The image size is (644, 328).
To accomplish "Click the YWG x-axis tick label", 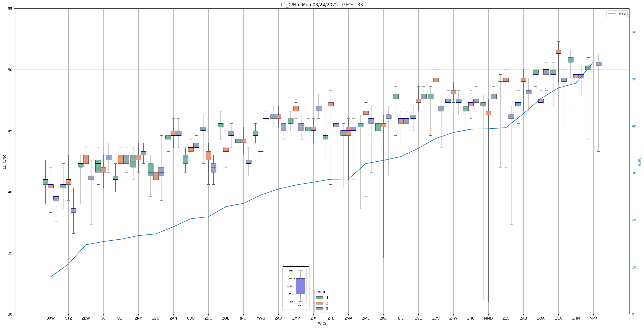I will (x=261, y=318).
